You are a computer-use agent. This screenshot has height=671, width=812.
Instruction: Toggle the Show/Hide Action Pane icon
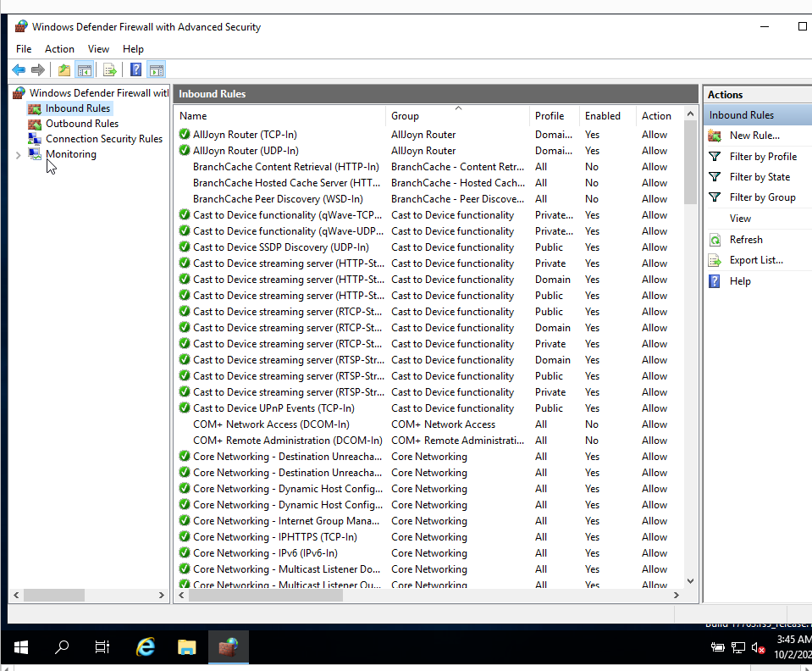(157, 70)
